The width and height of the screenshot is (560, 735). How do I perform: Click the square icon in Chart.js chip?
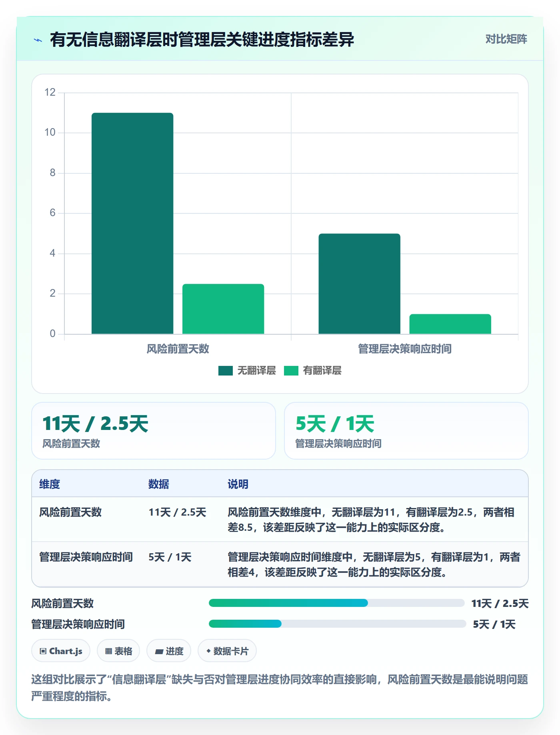tap(43, 651)
